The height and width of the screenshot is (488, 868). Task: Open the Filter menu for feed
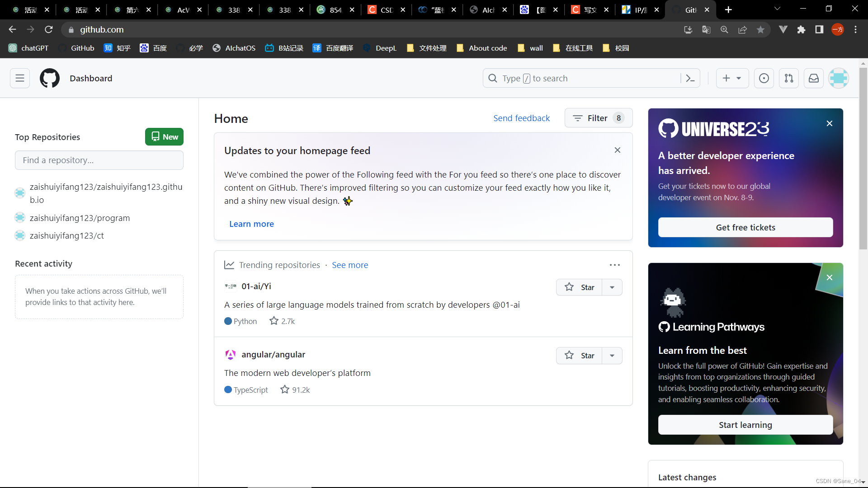pos(598,118)
